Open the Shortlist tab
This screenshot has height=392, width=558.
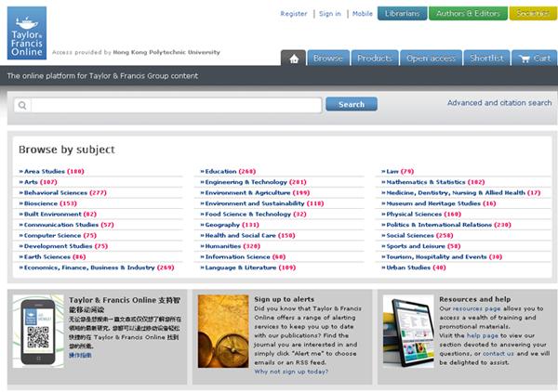(x=486, y=59)
